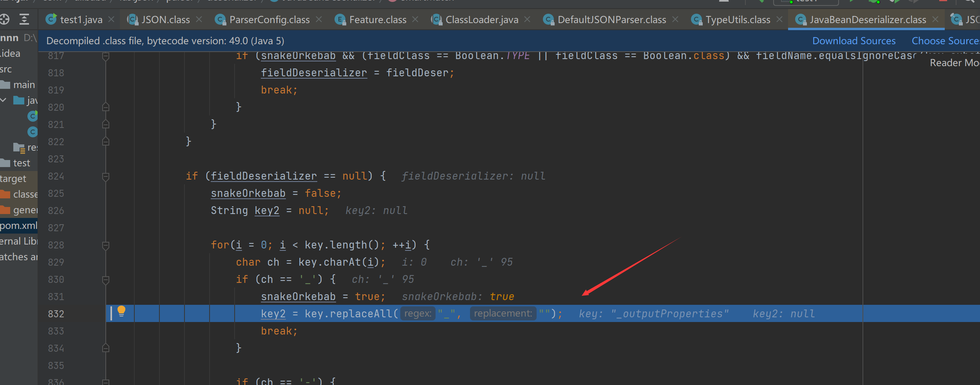Click the ClassLoader.java tab file icon

click(x=436, y=19)
